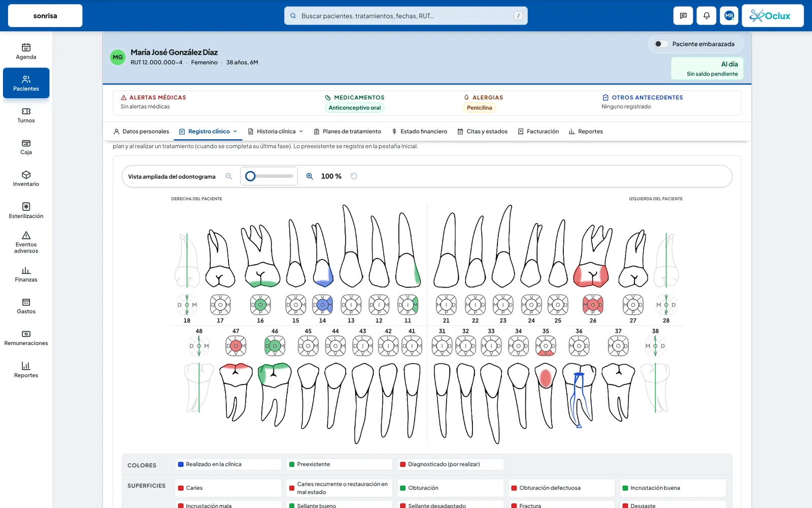Click the Anticonceptivo oral medication tag

tap(355, 108)
